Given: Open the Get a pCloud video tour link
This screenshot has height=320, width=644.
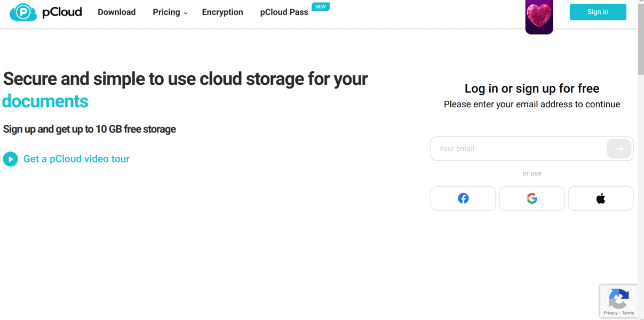Looking at the screenshot, I should tap(76, 159).
